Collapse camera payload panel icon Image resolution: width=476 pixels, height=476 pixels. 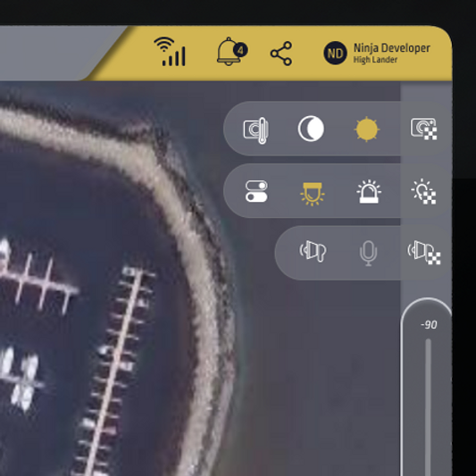tap(424, 129)
